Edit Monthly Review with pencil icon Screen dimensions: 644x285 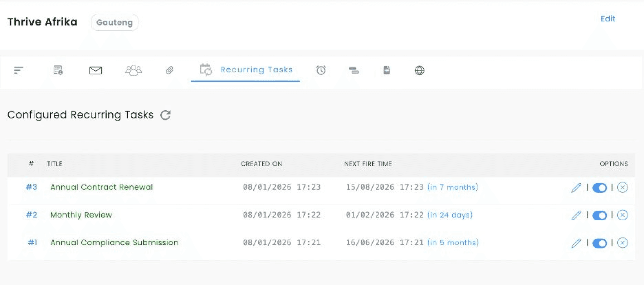point(576,215)
